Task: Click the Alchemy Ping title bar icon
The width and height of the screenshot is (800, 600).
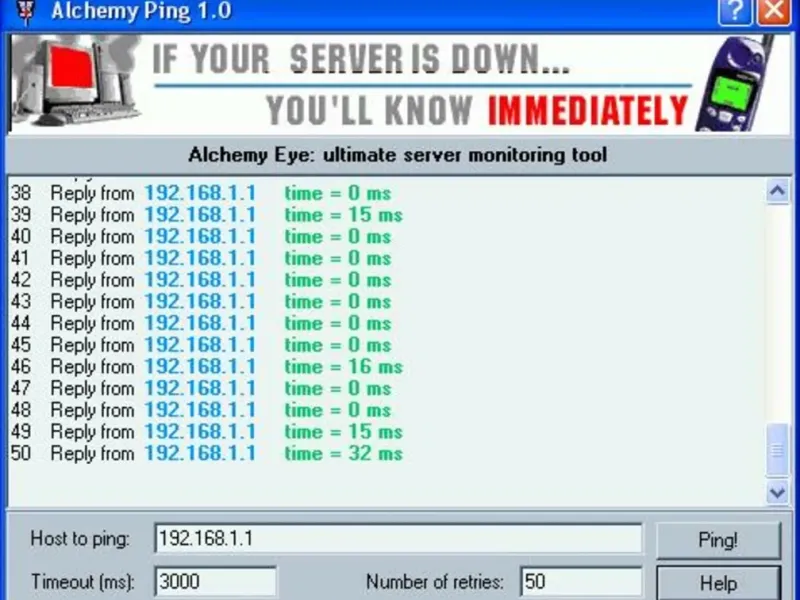Action: [x=26, y=12]
